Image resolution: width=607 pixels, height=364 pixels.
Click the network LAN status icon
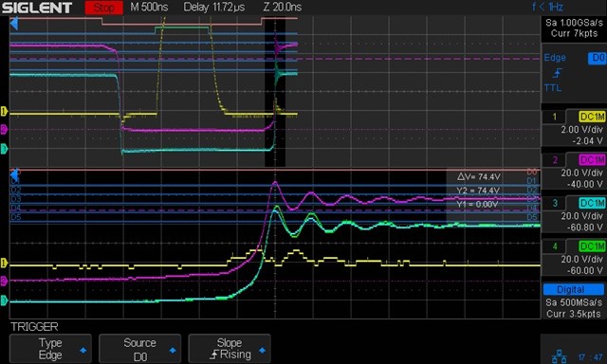click(559, 356)
